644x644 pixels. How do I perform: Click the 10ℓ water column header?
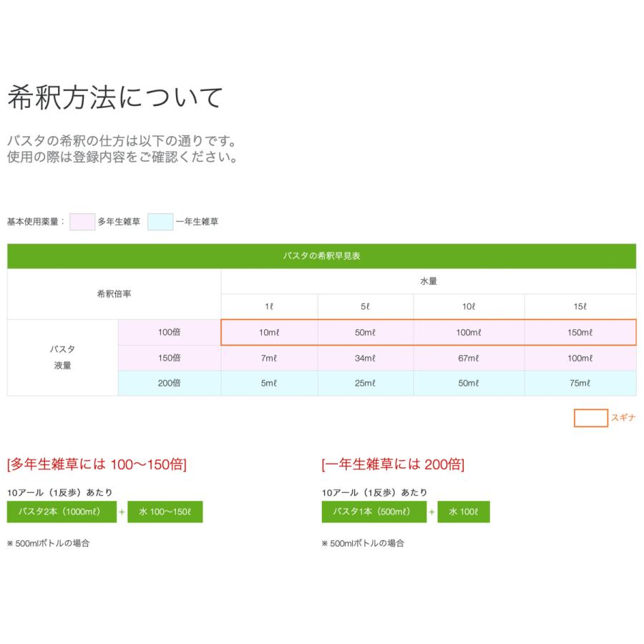tap(469, 306)
